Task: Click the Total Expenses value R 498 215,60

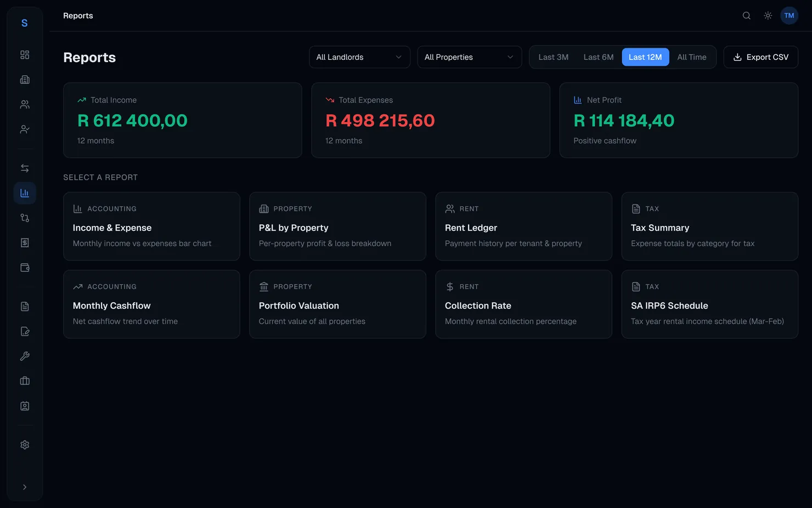Action: pyautogui.click(x=380, y=120)
